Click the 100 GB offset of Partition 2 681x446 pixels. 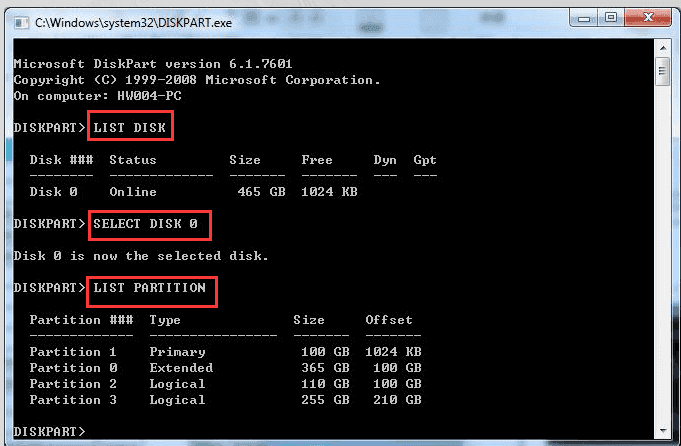click(x=397, y=384)
